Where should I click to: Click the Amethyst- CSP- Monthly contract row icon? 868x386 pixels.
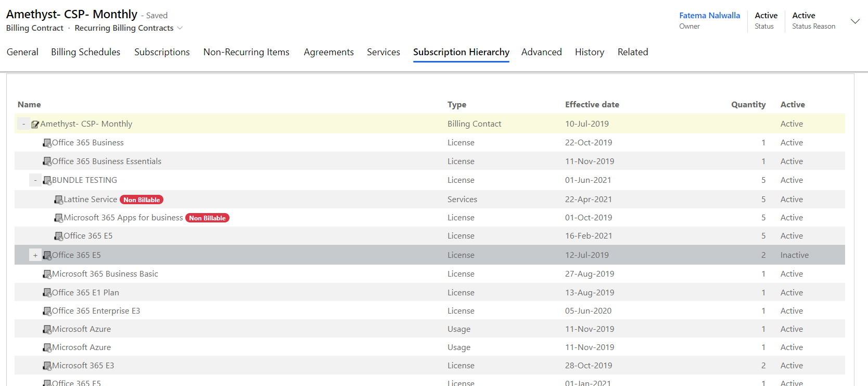click(x=35, y=124)
